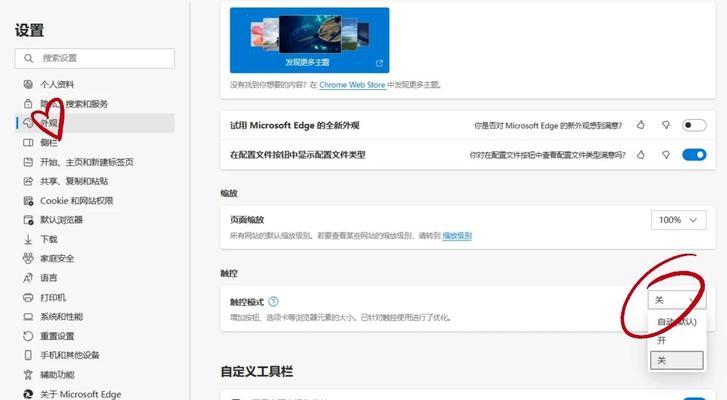This screenshot has height=400, width=727.
Task: Open the 页面缩放 100% dropdown
Action: click(x=679, y=220)
